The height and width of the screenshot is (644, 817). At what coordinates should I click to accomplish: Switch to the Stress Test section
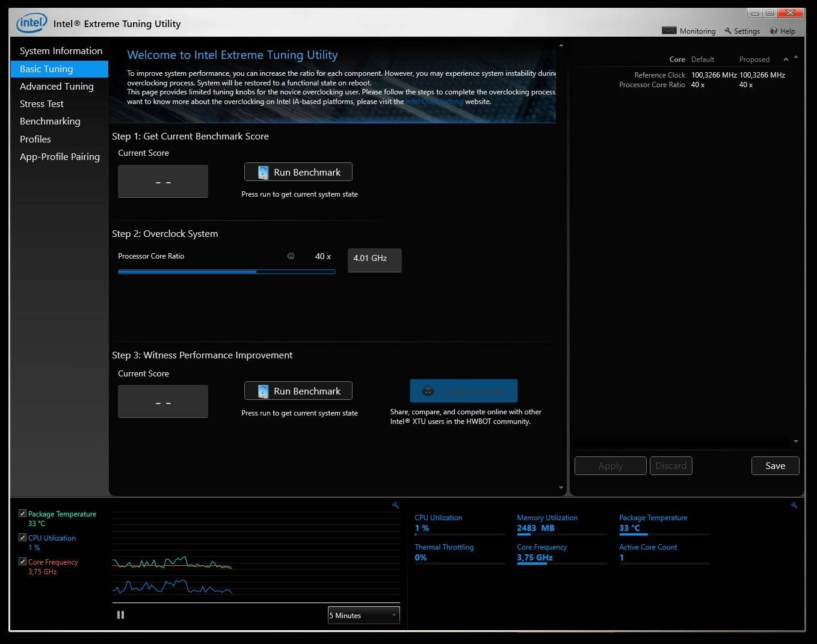tap(42, 103)
